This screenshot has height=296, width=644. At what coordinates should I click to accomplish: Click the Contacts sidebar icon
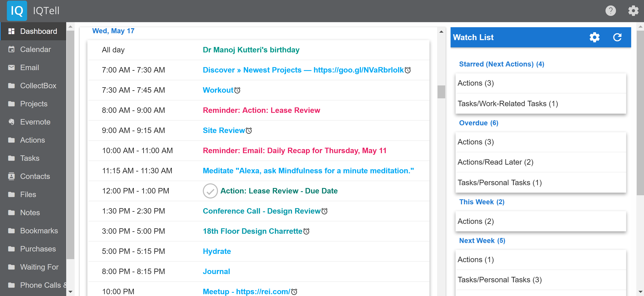11,176
